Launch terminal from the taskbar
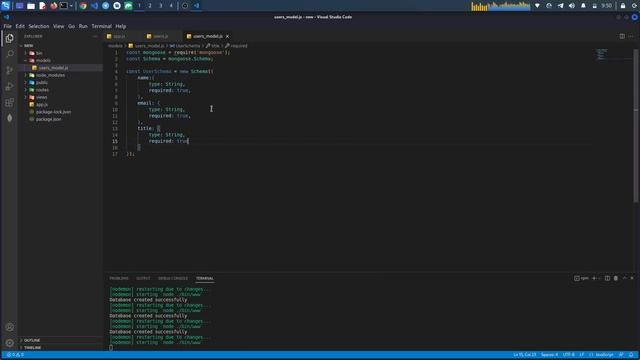 pos(64,6)
